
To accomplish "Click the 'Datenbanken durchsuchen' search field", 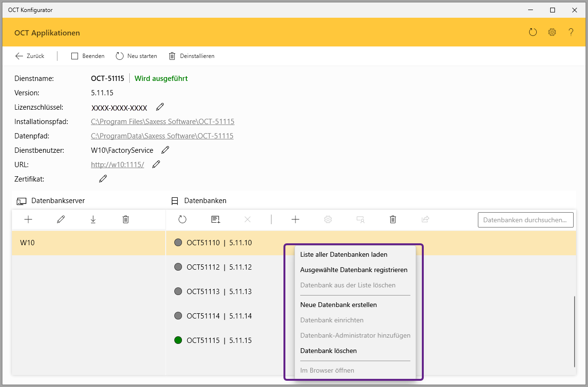I will tap(525, 220).
